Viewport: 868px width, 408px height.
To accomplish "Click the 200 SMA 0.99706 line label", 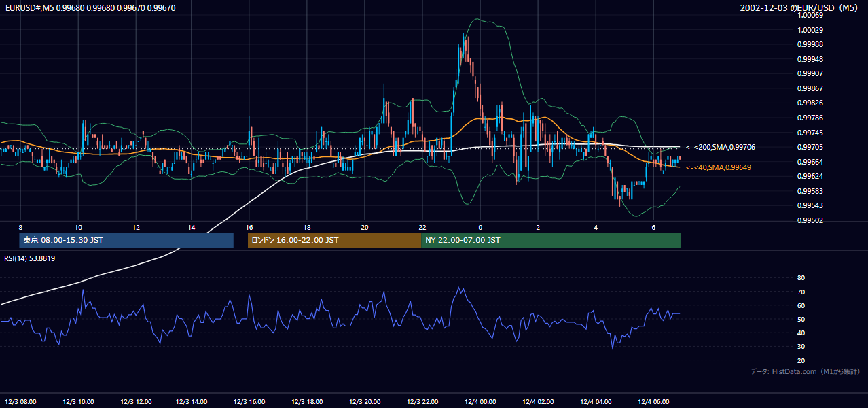I will 721,147.
